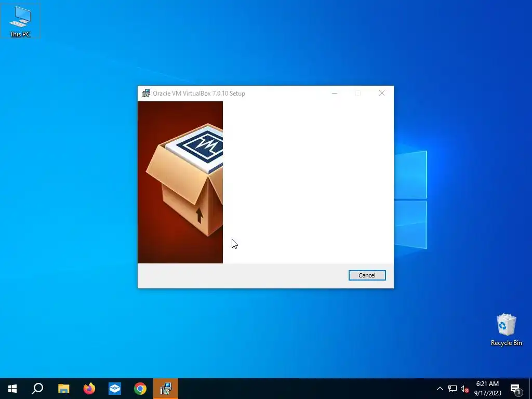Open the Windows Start menu
The height and width of the screenshot is (399, 532).
point(12,389)
